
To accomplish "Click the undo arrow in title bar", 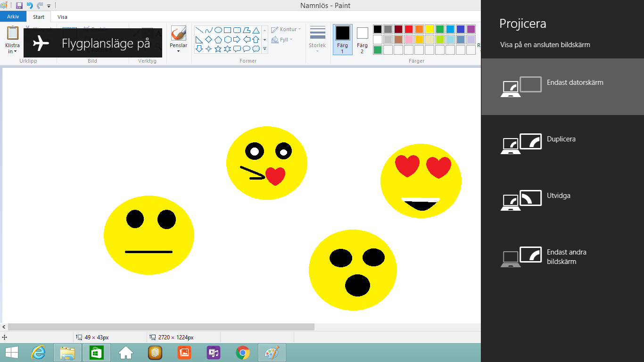I will [x=30, y=6].
